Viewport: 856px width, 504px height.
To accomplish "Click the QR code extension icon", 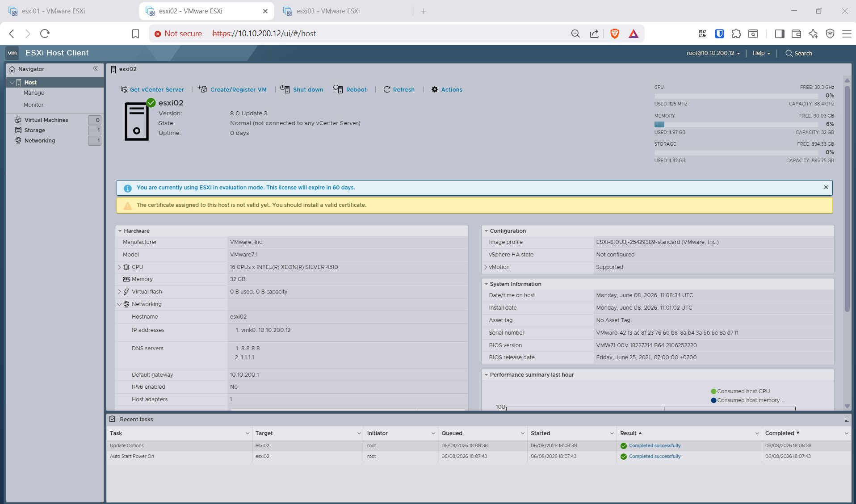I will [702, 34].
